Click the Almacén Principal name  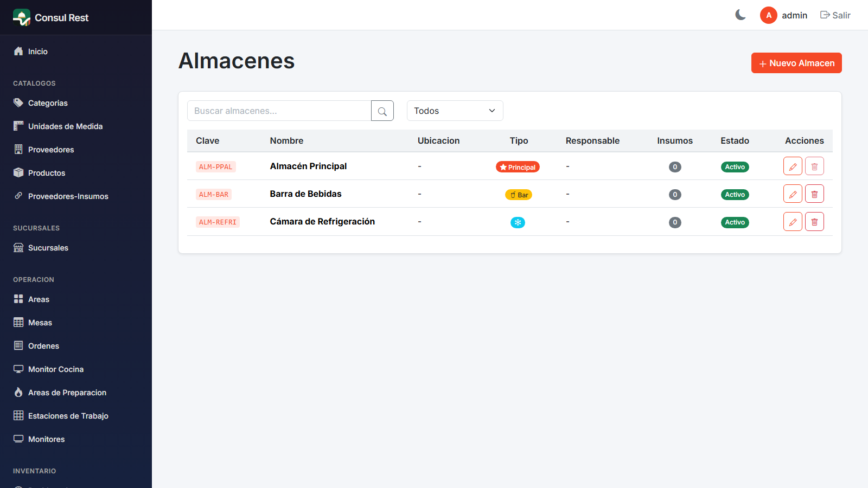[308, 166]
